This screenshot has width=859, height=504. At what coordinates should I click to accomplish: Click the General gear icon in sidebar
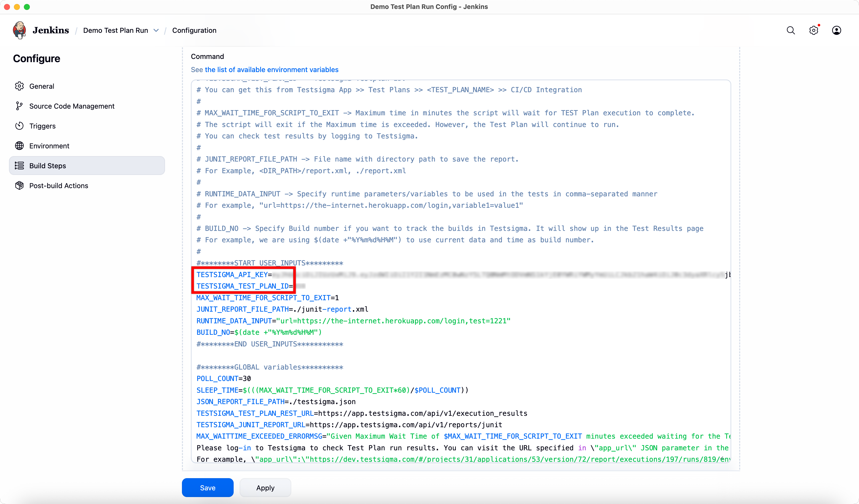[19, 86]
